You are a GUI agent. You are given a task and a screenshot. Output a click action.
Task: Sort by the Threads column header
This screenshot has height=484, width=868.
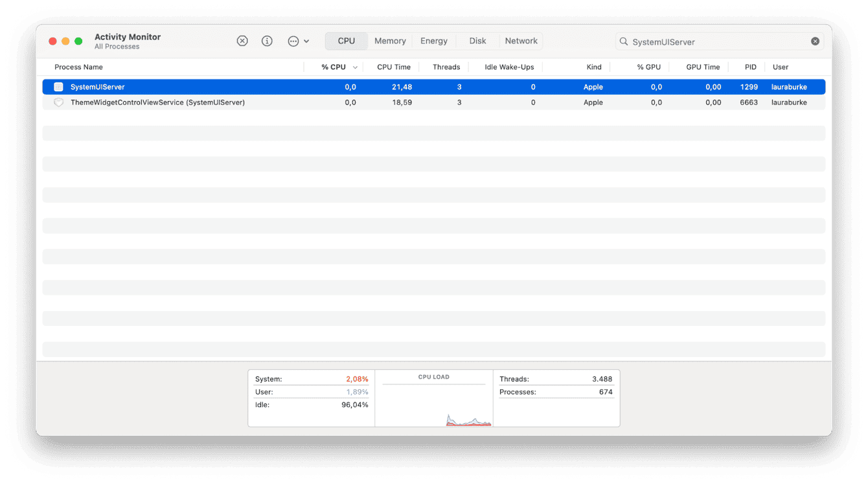click(x=446, y=67)
